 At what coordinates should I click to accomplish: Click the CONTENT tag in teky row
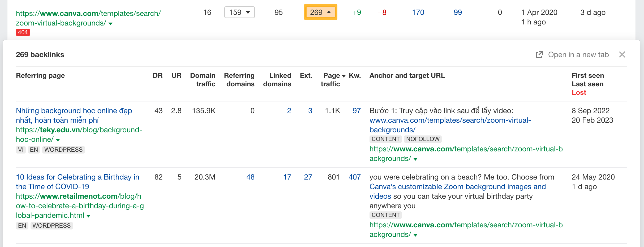click(x=385, y=139)
